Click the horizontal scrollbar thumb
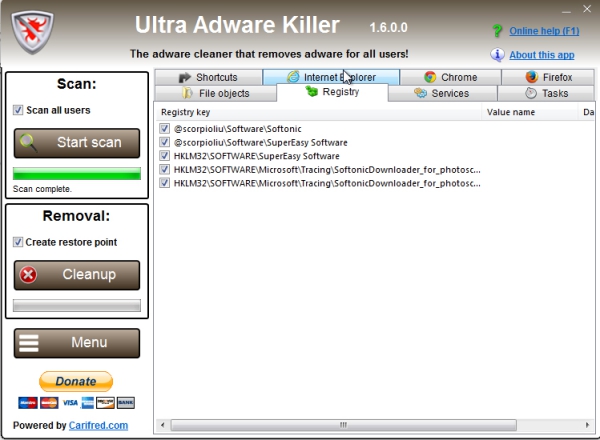 [x=344, y=425]
